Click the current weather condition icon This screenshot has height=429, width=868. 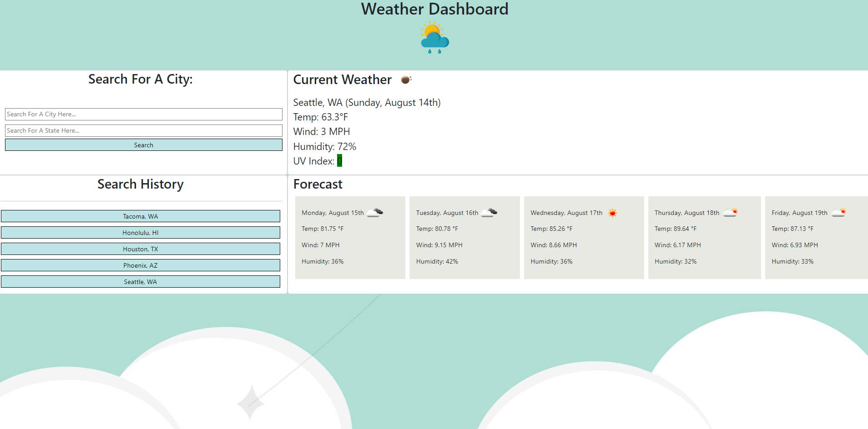[406, 80]
